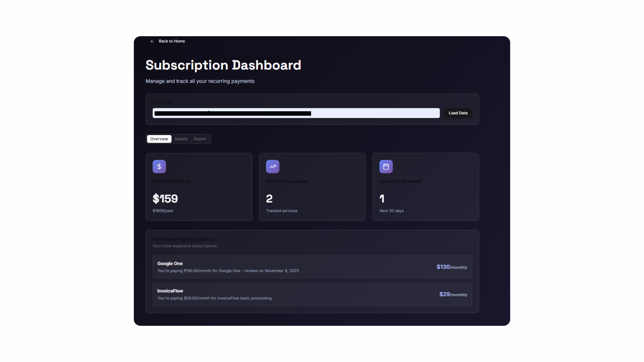
Task: Click the Load Data button
Action: coord(458,113)
